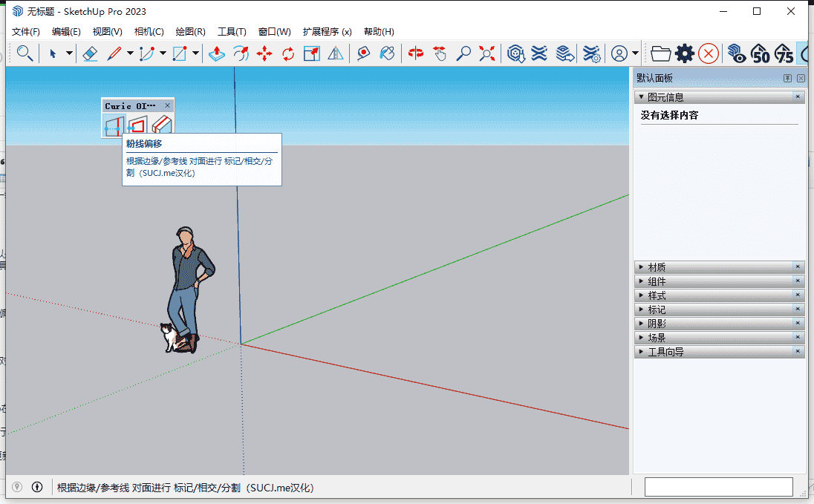
Task: Click the red circle X toolbar button
Action: (x=709, y=53)
